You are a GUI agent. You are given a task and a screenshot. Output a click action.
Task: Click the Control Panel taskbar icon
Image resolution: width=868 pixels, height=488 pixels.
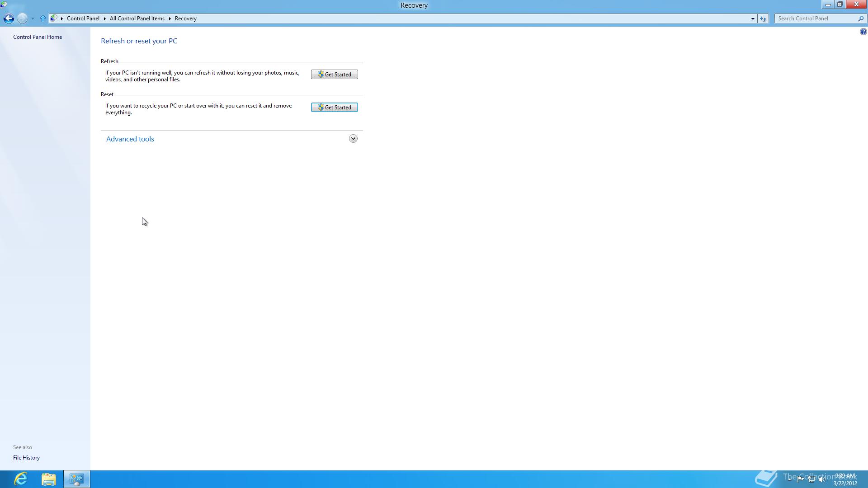[x=77, y=479]
